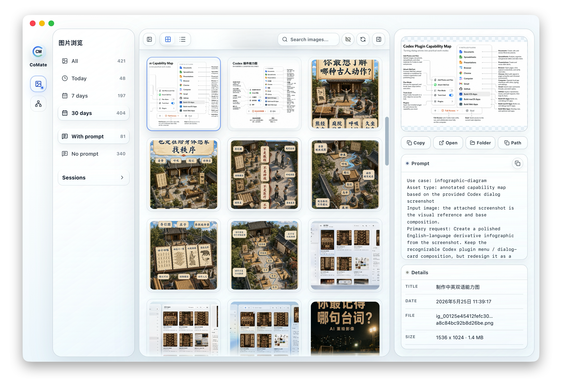Click the count 81 next to With prompt
The image size is (562, 392).
pyautogui.click(x=123, y=137)
